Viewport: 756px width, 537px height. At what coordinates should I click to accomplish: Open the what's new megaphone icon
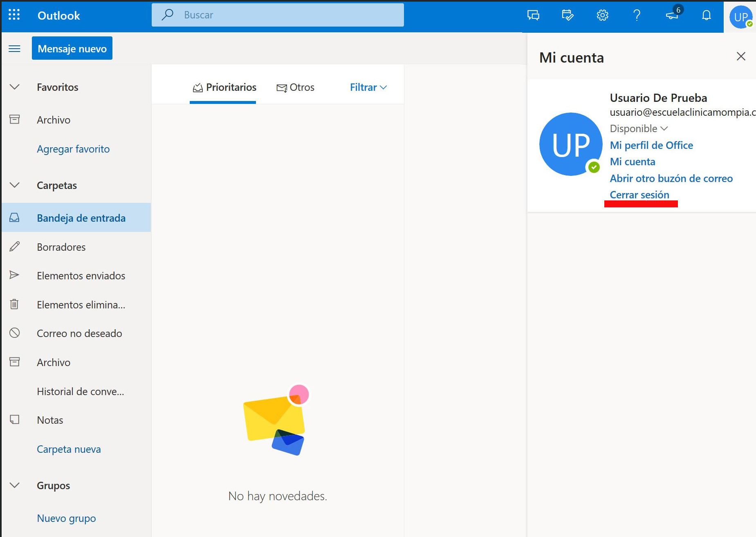(x=671, y=16)
